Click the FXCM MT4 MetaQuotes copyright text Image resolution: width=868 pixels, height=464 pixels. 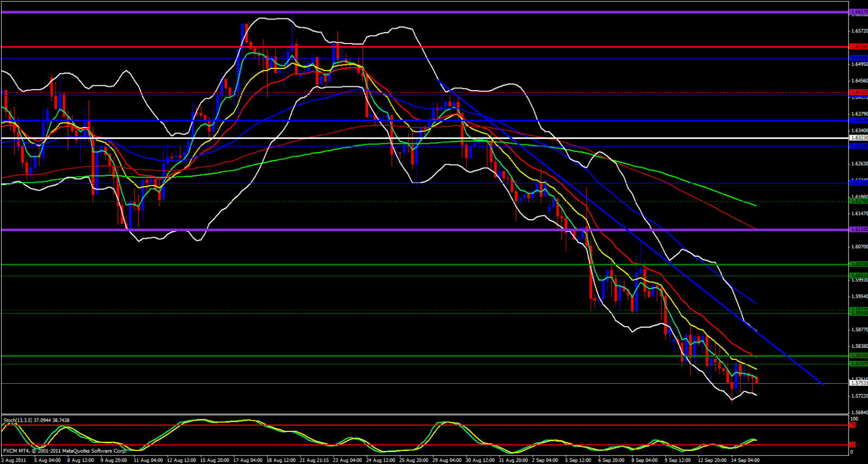65,451
